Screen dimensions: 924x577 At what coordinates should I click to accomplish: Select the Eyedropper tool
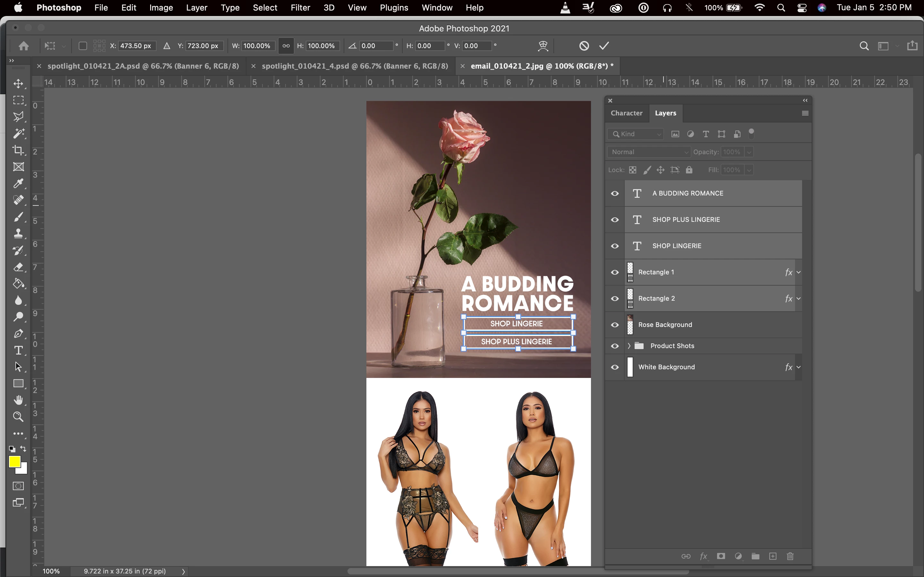pyautogui.click(x=18, y=184)
